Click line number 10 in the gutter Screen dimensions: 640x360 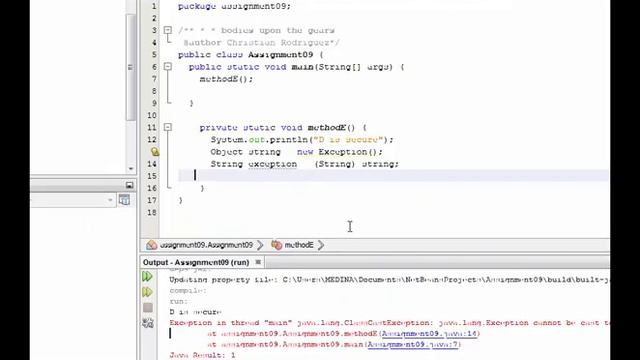tap(152, 115)
